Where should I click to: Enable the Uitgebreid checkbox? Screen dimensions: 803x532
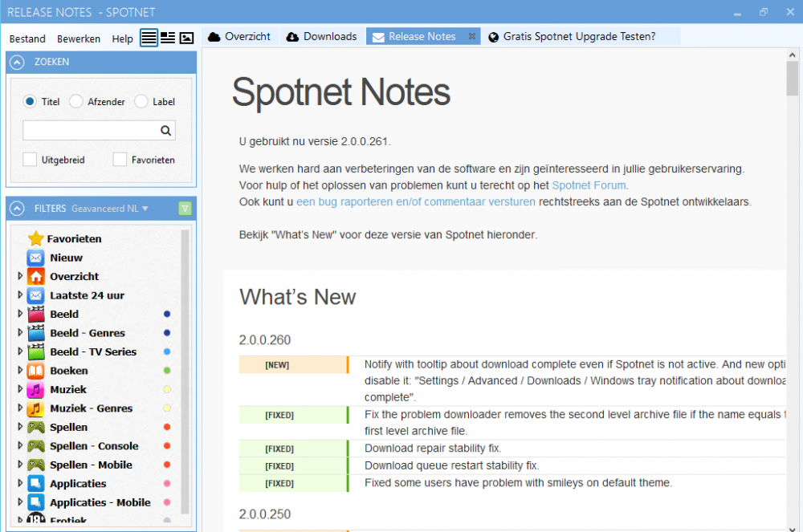click(x=30, y=160)
